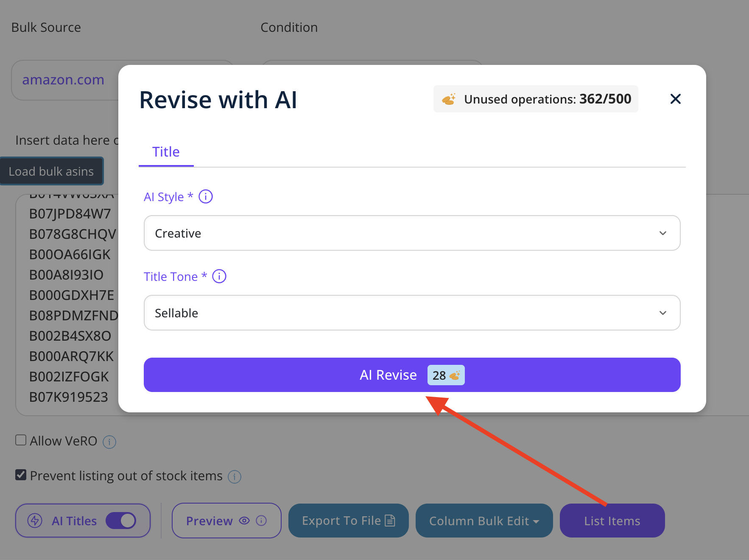749x560 pixels.
Task: Click the Export To File button
Action: [x=348, y=521]
